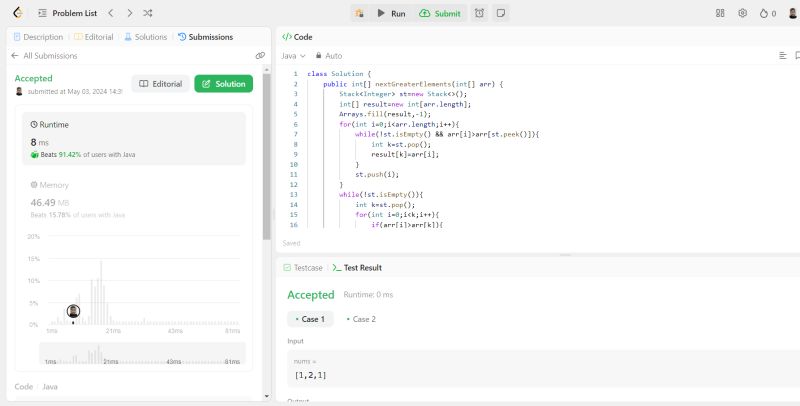Click the submissions panel scrollbar

click(x=267, y=157)
